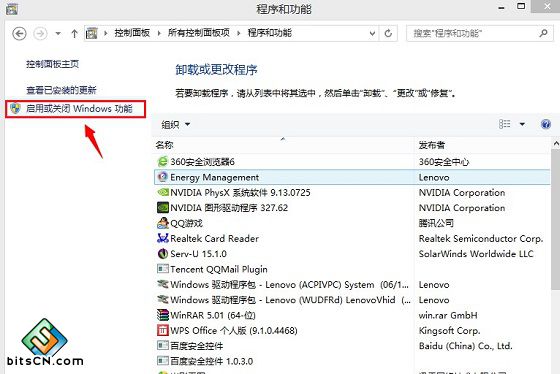Select the WPS Office 个人版 entry icon
The width and height of the screenshot is (560, 374).
(x=162, y=330)
